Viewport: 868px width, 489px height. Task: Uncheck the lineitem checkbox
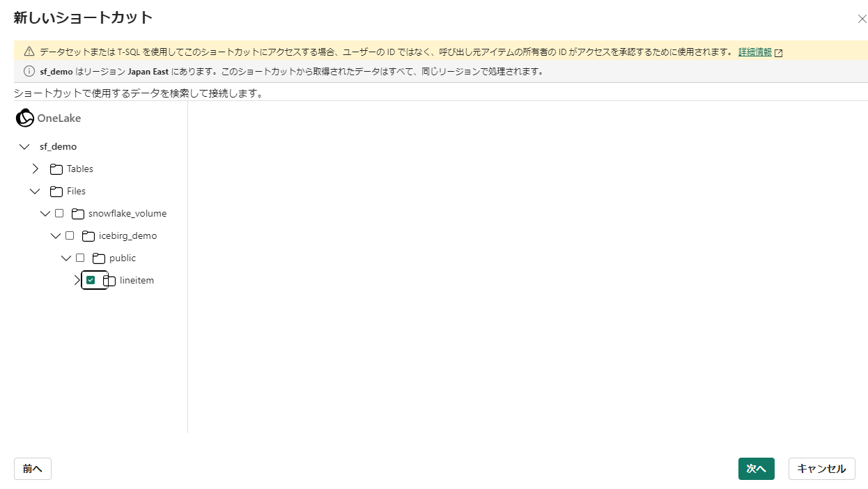91,280
